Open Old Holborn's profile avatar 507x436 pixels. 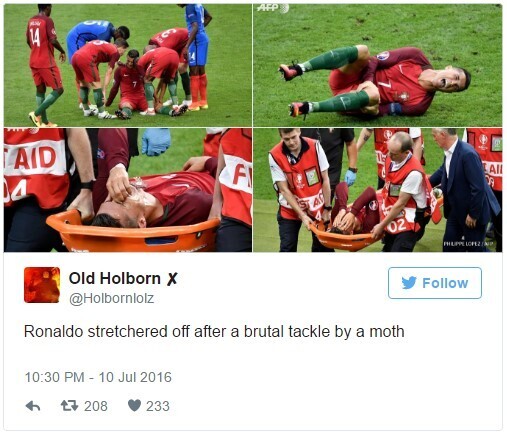tap(42, 285)
